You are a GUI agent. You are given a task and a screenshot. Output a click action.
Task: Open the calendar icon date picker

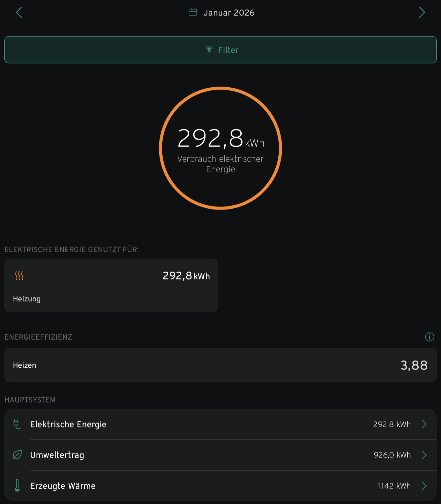point(193,12)
